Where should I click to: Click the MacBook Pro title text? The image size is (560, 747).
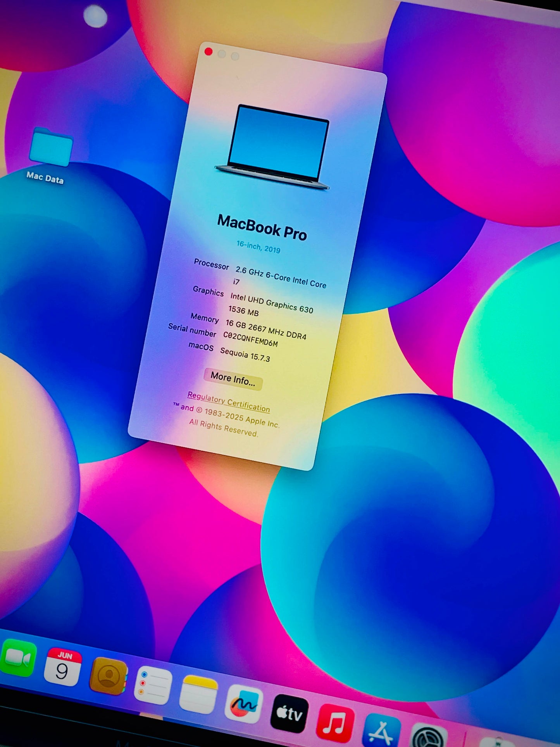262,228
